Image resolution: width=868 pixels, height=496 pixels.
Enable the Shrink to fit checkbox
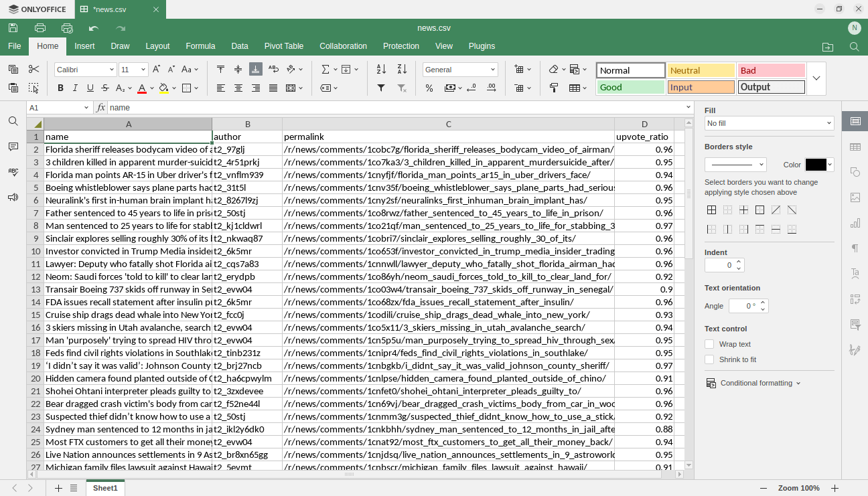coord(709,359)
